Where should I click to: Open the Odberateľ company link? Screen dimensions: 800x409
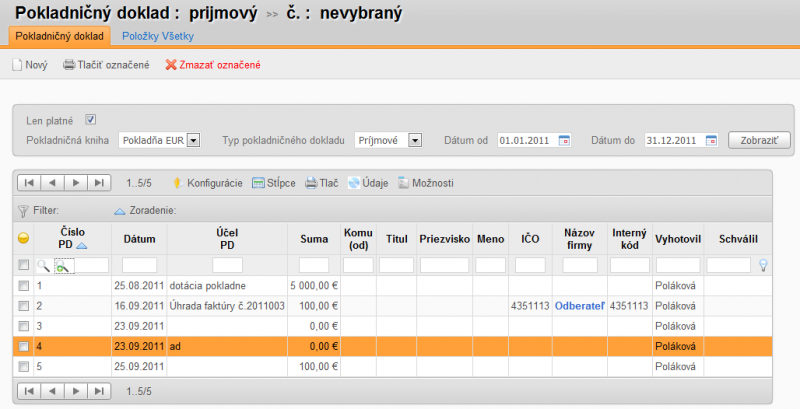[x=580, y=306]
